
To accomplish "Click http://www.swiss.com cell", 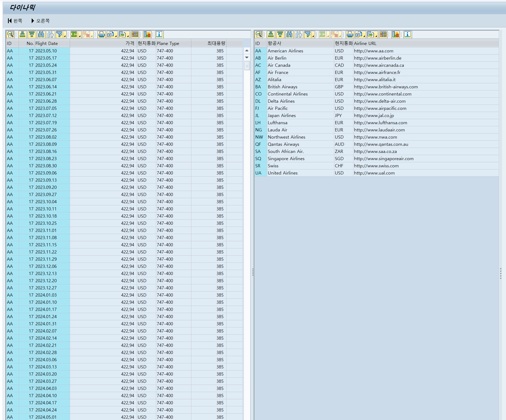I will pos(426,166).
